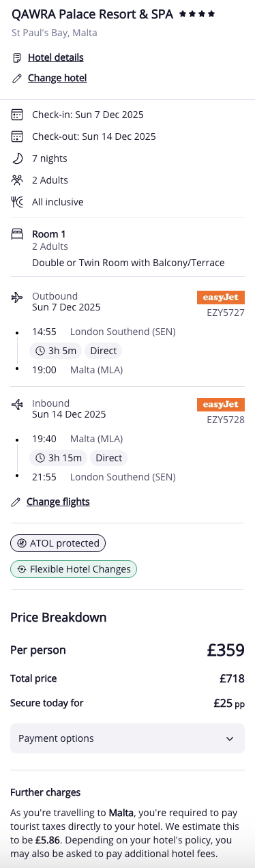255x868 pixels.
Task: Click the outbound easyJet airline logo
Action: [221, 298]
